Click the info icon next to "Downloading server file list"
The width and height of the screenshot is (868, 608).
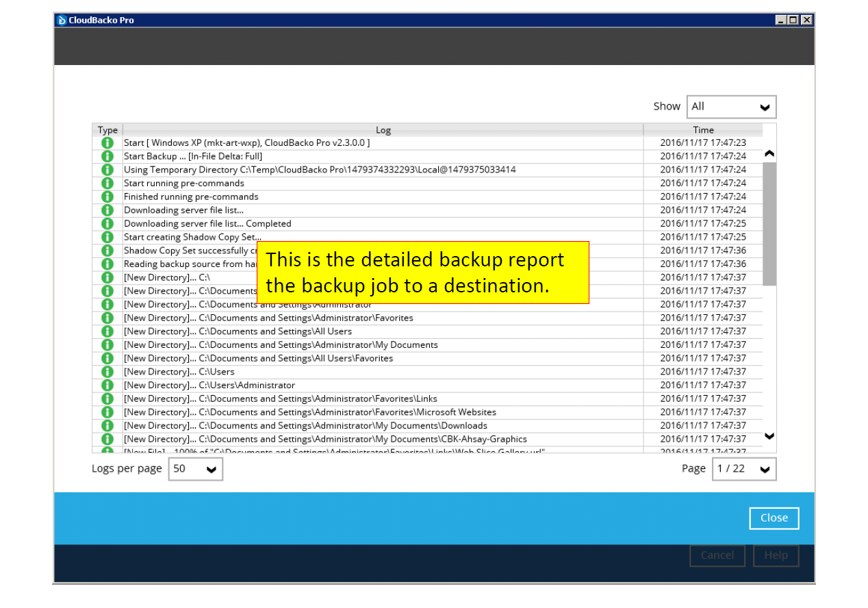(107, 210)
